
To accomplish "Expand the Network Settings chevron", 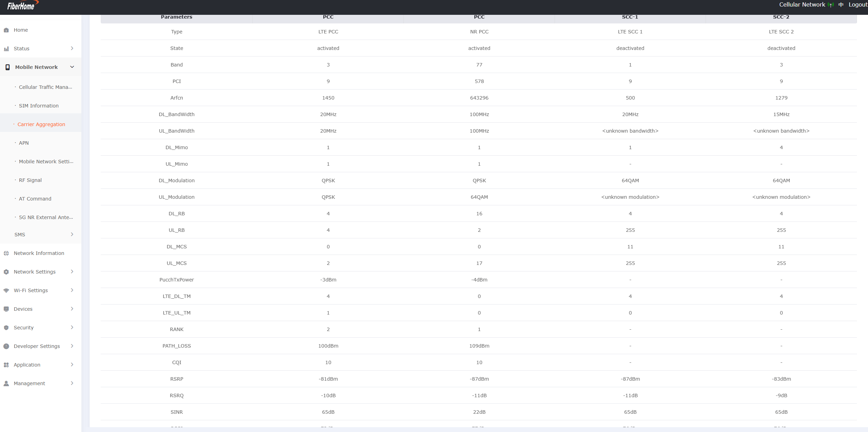I will click(x=72, y=271).
